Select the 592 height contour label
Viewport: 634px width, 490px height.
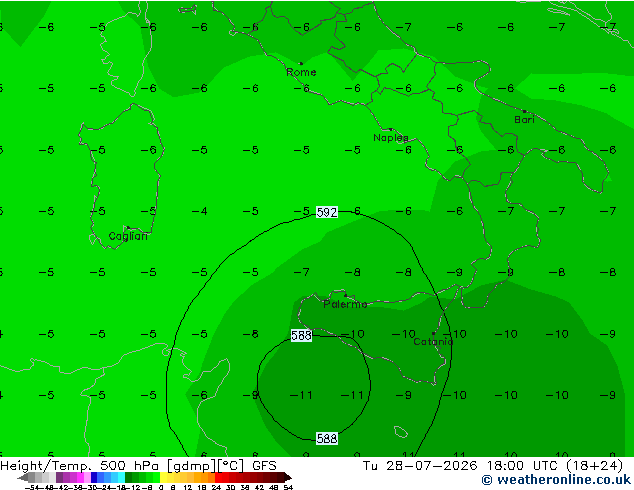point(326,212)
